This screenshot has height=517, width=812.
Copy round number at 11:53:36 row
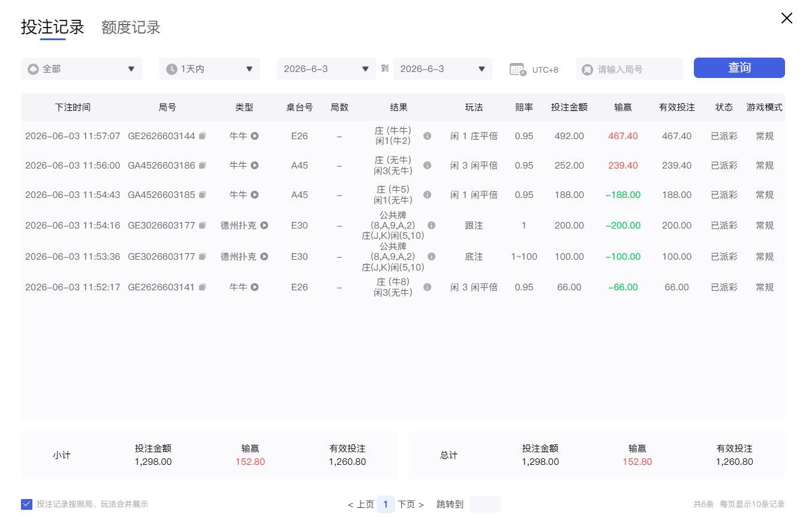[203, 257]
